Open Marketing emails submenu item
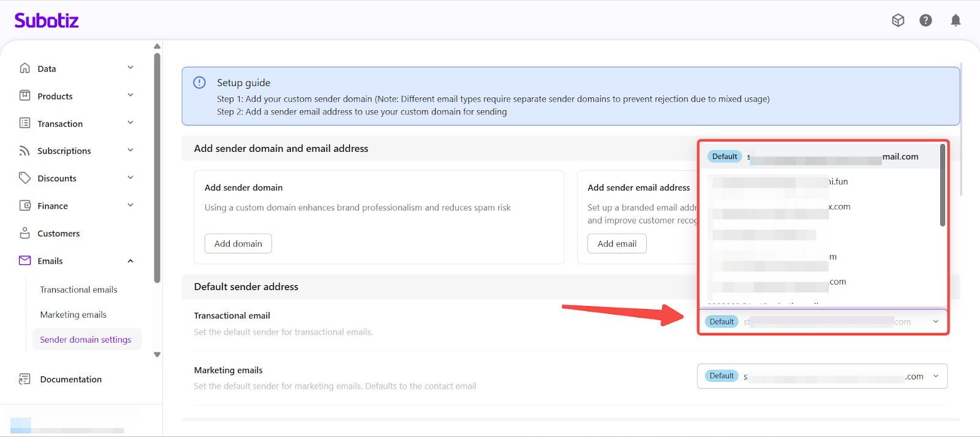980x437 pixels. coord(73,315)
